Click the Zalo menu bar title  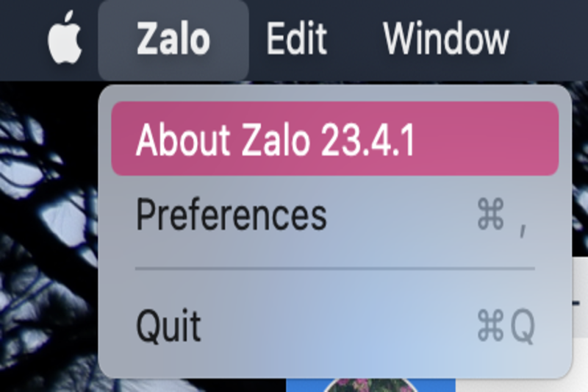pos(173,38)
